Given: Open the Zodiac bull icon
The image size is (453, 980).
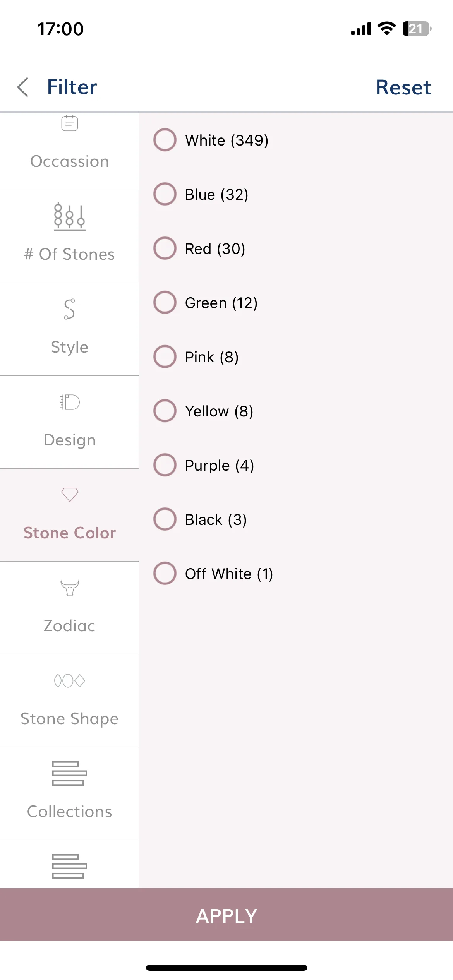Looking at the screenshot, I should 70,588.
